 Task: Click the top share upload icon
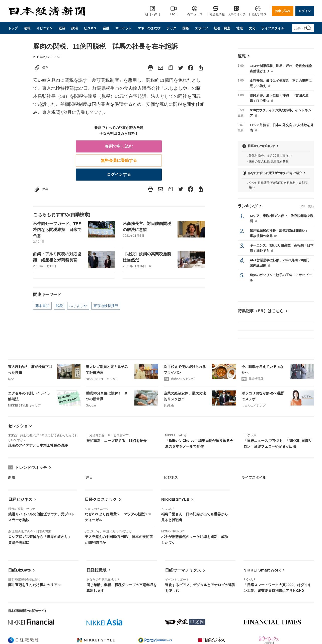click(201, 68)
